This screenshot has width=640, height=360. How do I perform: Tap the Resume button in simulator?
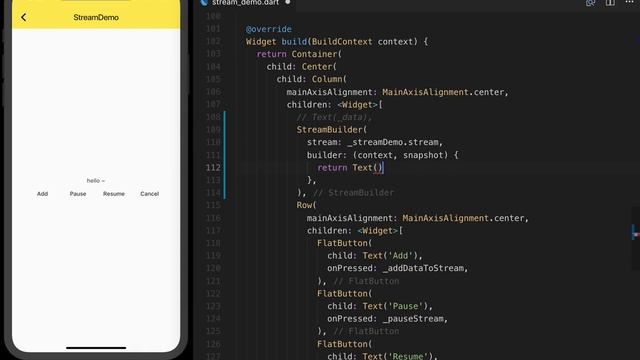114,193
